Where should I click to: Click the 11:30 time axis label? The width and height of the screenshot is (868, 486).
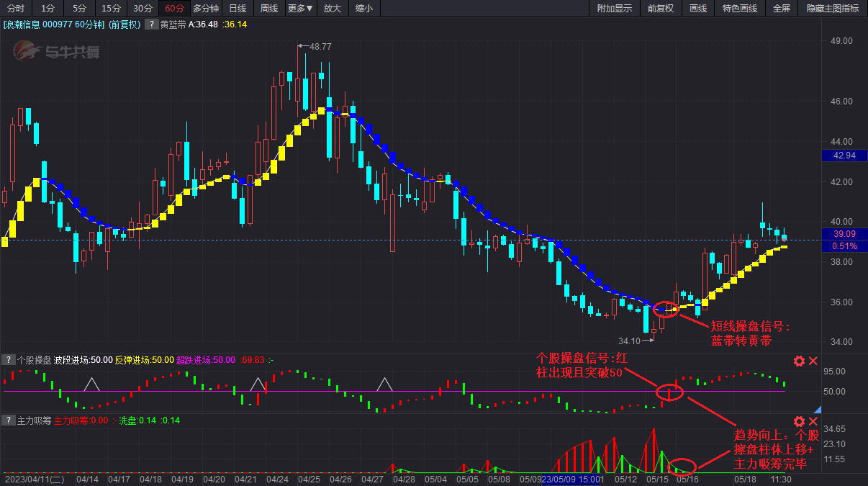(x=781, y=479)
